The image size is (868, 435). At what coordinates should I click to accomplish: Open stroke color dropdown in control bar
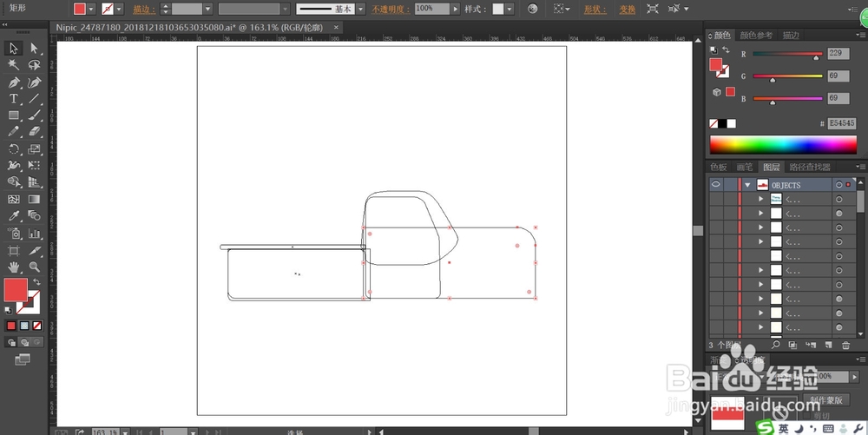(x=119, y=9)
